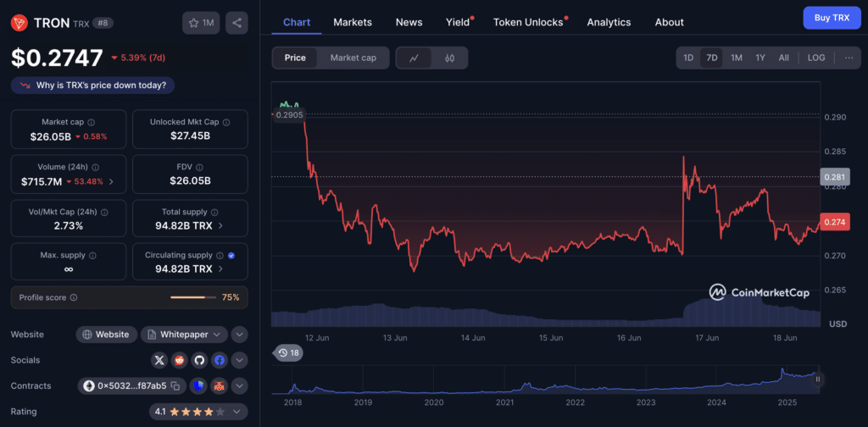868x427 pixels.
Task: Open the Analytics tab
Action: [x=609, y=22]
